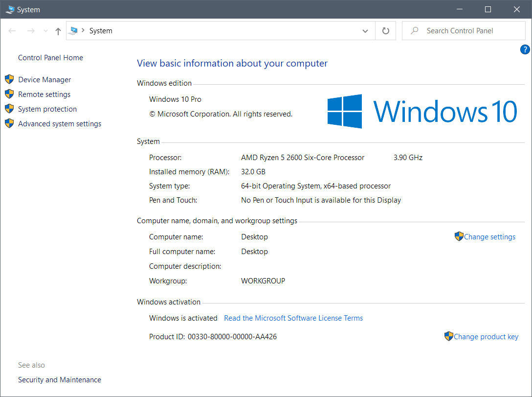Select the No Pen or Touch Input text
The image size is (532, 397).
[321, 200]
